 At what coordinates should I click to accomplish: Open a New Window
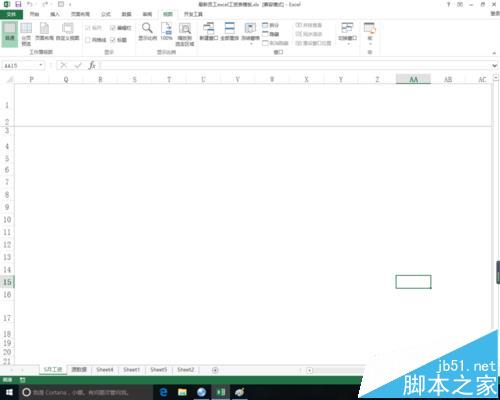point(209,32)
